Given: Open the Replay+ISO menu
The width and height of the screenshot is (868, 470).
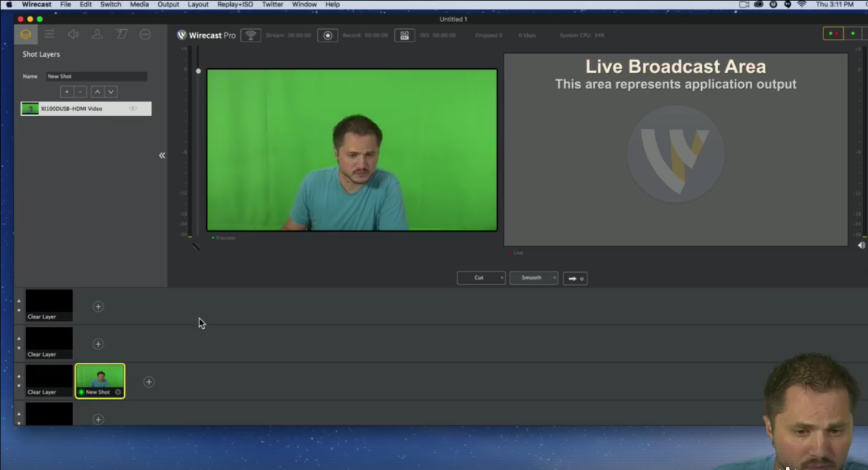Looking at the screenshot, I should coord(235,4).
